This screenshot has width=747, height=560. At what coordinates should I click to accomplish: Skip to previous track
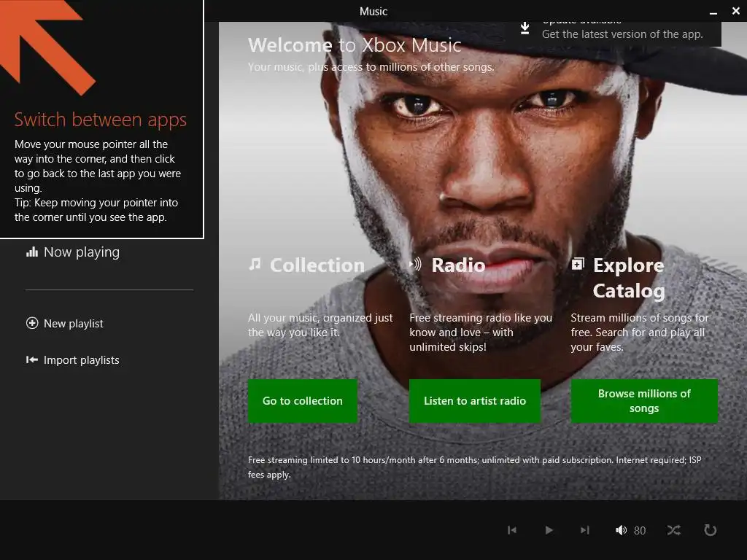pos(512,530)
